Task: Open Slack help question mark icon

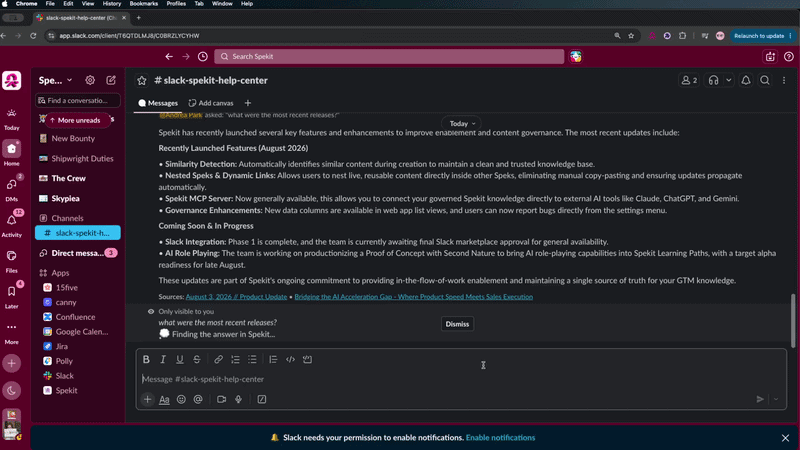Action: [789, 57]
